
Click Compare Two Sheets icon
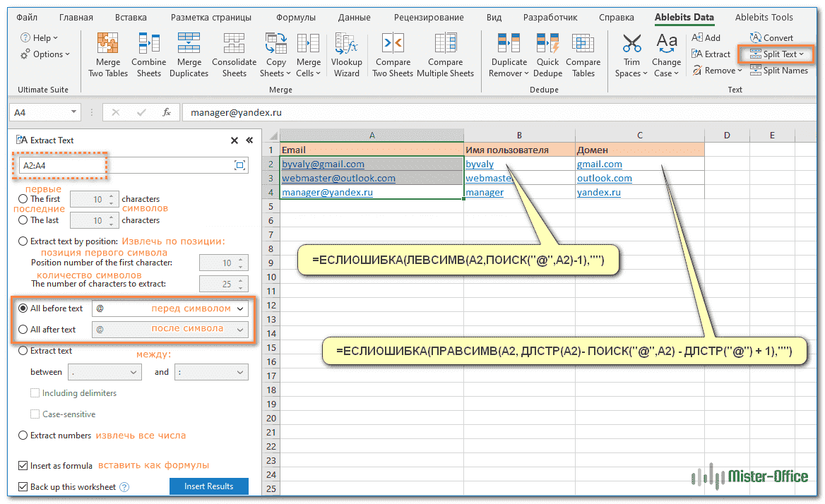pos(392,44)
